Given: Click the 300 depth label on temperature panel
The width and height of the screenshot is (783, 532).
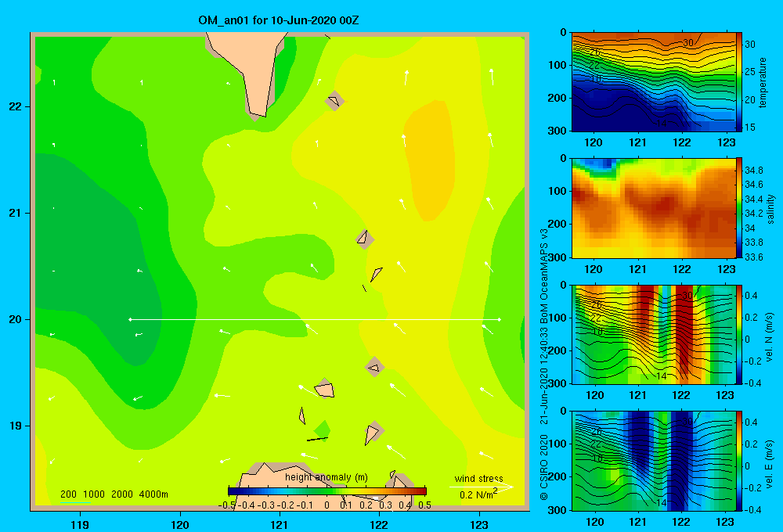Looking at the screenshot, I should click(x=557, y=131).
